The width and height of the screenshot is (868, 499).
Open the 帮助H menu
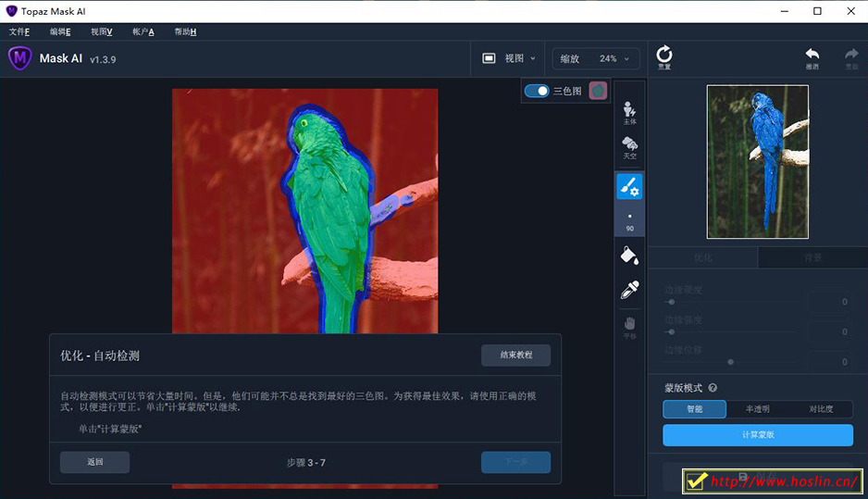click(185, 31)
